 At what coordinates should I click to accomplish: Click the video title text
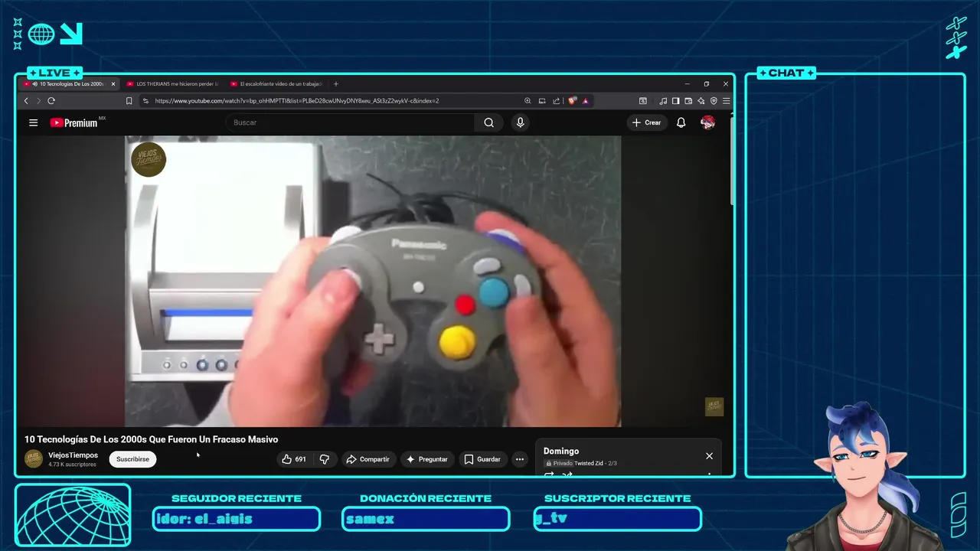click(x=151, y=439)
